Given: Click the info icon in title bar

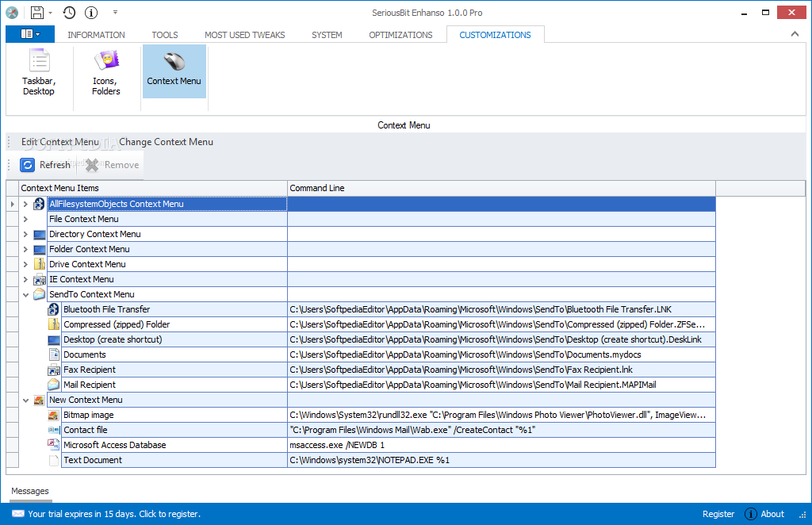Looking at the screenshot, I should coord(91,13).
